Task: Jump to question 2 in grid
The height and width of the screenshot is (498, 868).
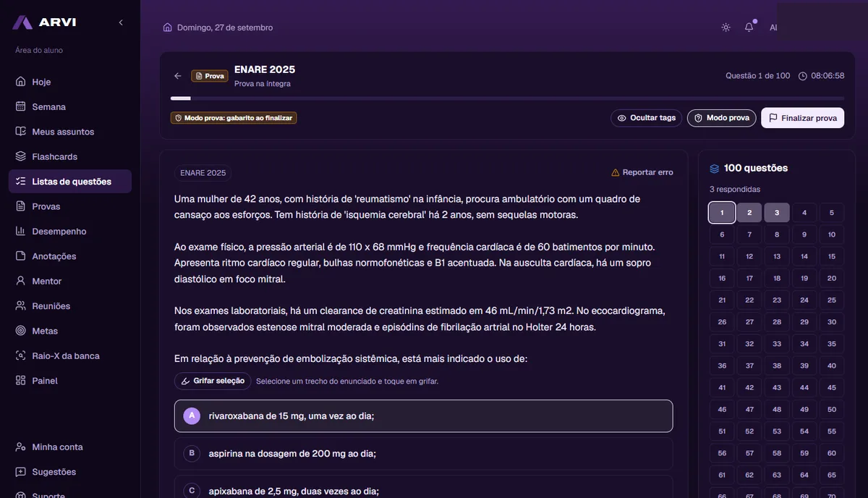Action: point(749,213)
